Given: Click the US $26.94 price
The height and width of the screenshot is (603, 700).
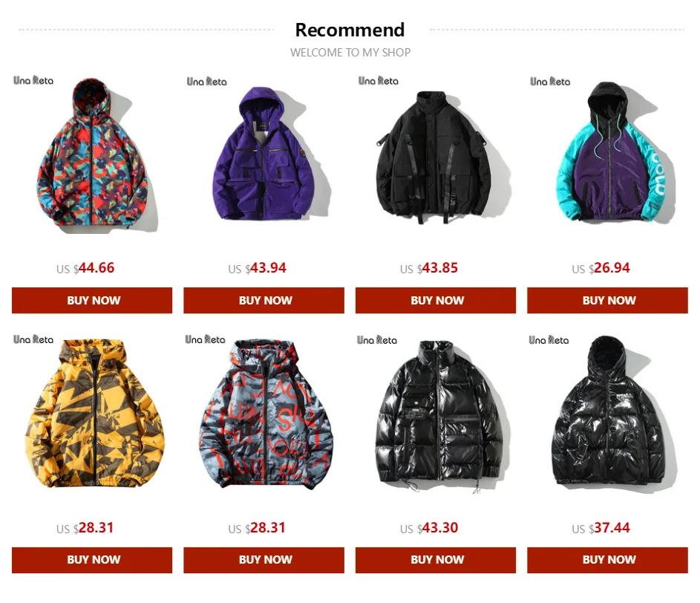Looking at the screenshot, I should pos(601,268).
